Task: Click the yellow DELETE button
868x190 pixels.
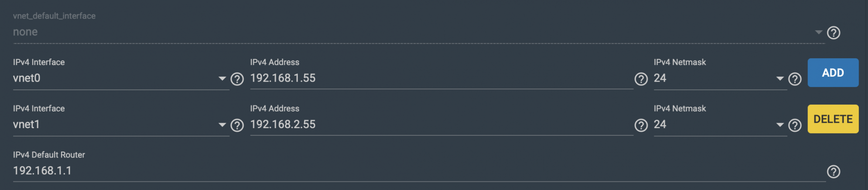Action: pos(833,119)
